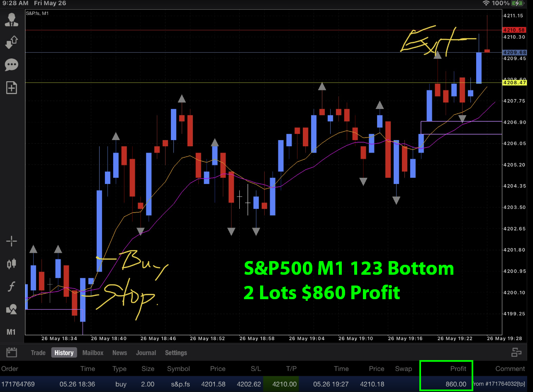Viewport: 533px width, 392px height.
Task: Switch to the Trade tab
Action: tap(38, 353)
